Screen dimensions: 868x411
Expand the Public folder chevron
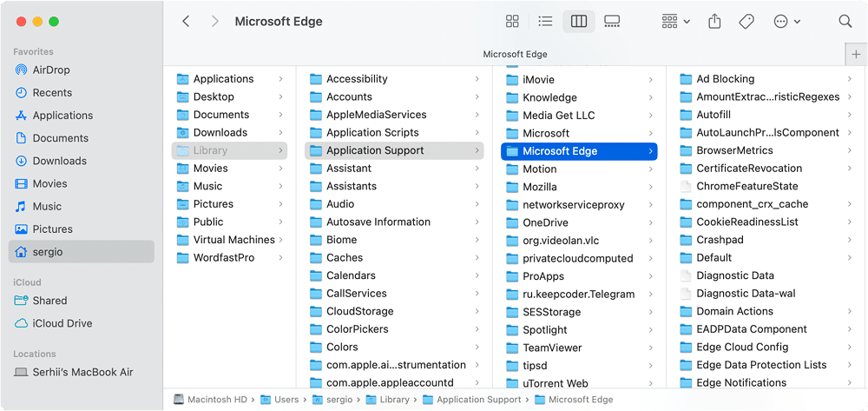point(280,222)
